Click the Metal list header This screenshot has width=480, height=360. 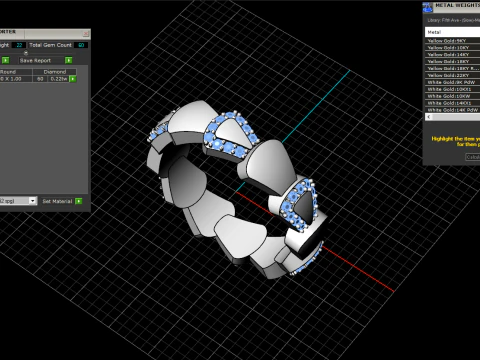[x=453, y=32]
